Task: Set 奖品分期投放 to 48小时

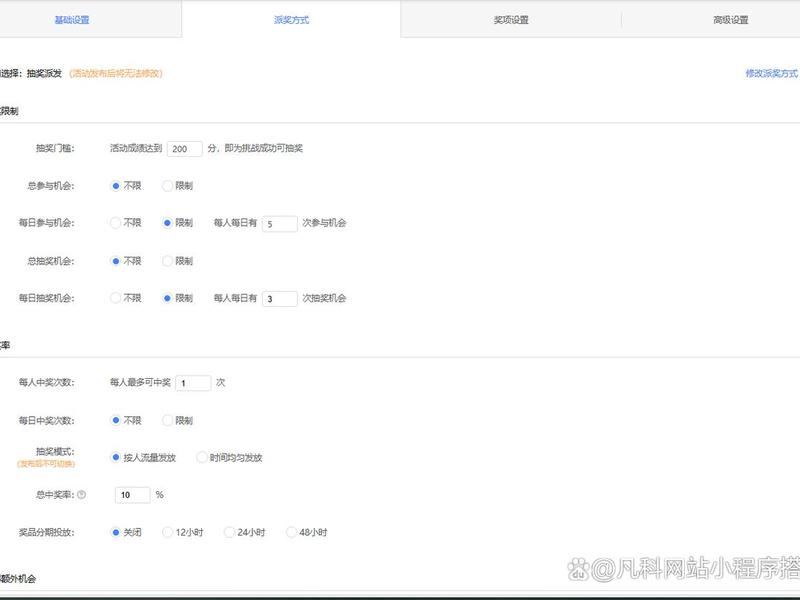Action: [x=291, y=532]
